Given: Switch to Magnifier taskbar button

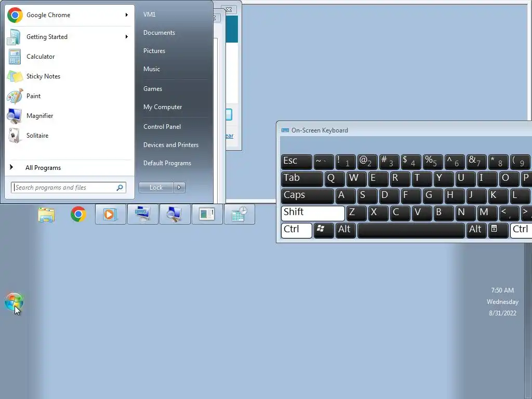Looking at the screenshot, I should click(x=175, y=215).
